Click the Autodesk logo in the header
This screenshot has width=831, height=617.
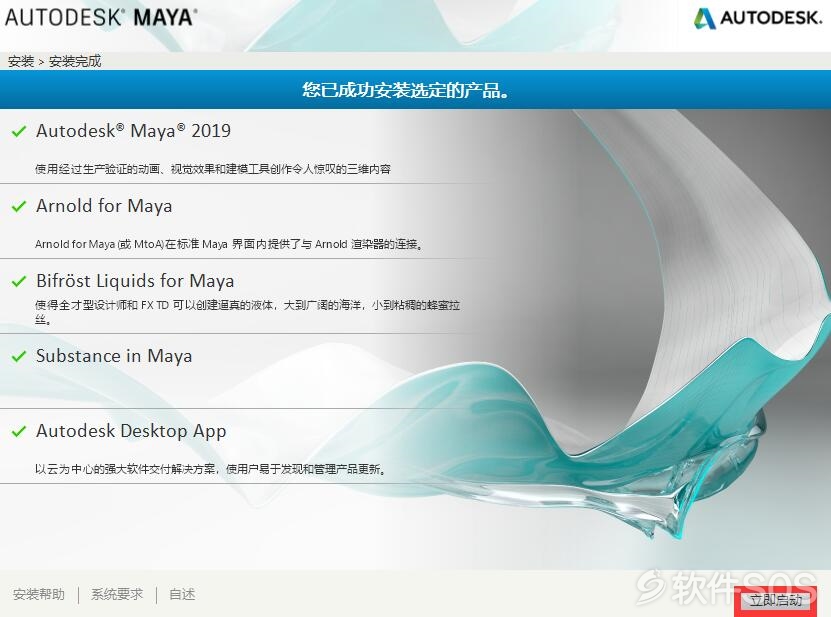pyautogui.click(x=758, y=18)
